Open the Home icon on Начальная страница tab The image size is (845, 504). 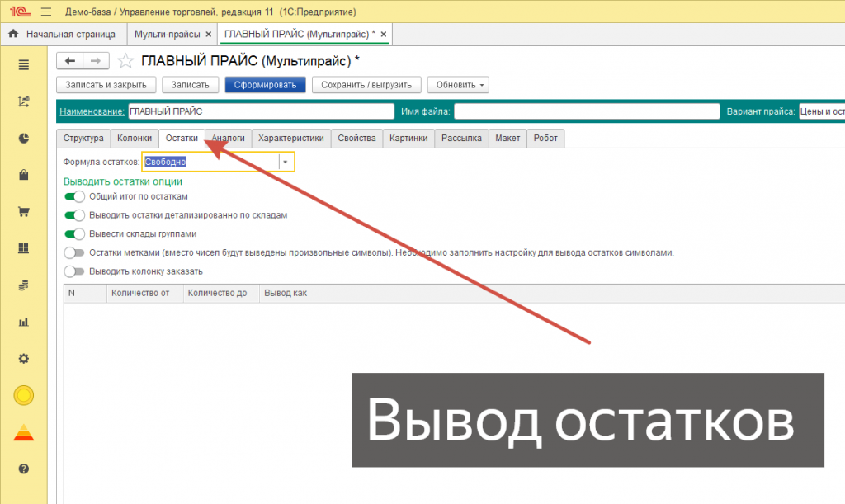[13, 33]
